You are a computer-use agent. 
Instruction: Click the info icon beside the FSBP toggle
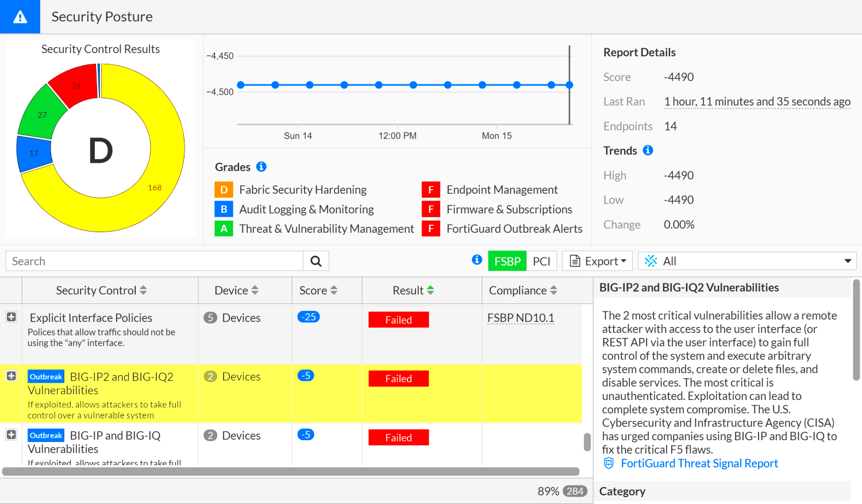(x=477, y=260)
